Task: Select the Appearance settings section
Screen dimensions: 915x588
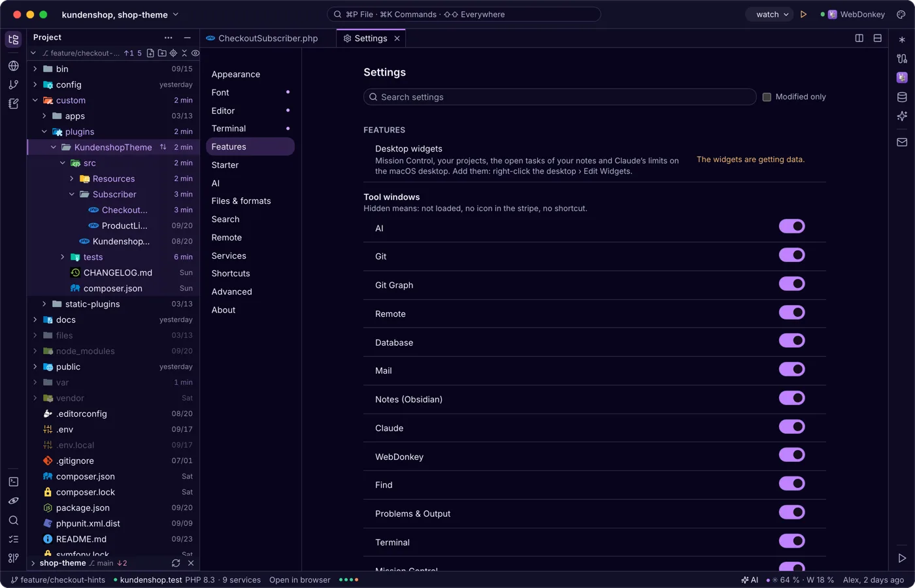Action: click(x=250, y=74)
